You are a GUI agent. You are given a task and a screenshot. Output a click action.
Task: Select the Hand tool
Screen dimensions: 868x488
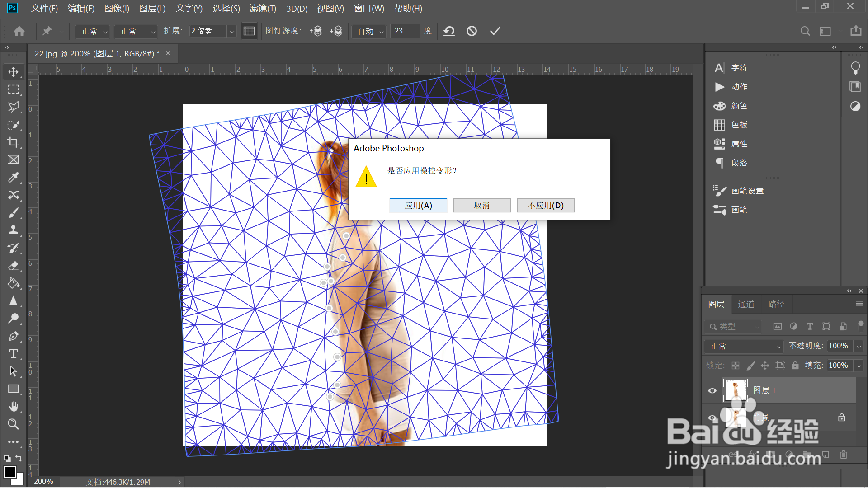14,407
